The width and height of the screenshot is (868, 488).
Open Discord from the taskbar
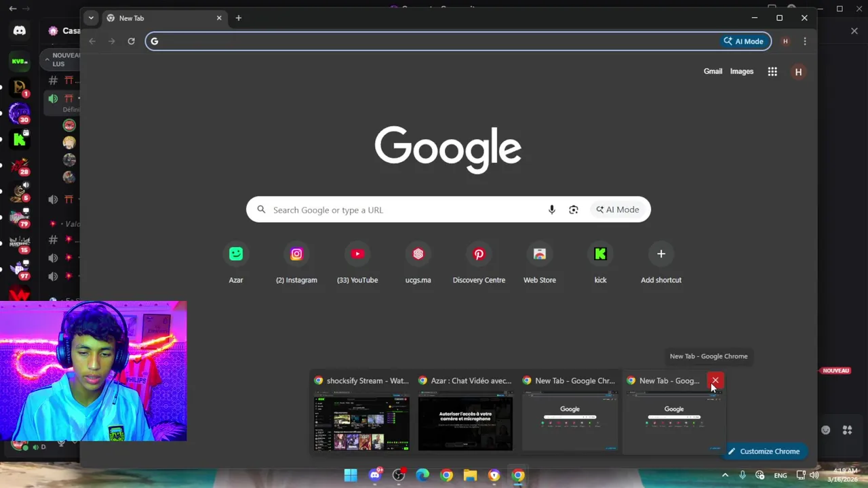375,475
